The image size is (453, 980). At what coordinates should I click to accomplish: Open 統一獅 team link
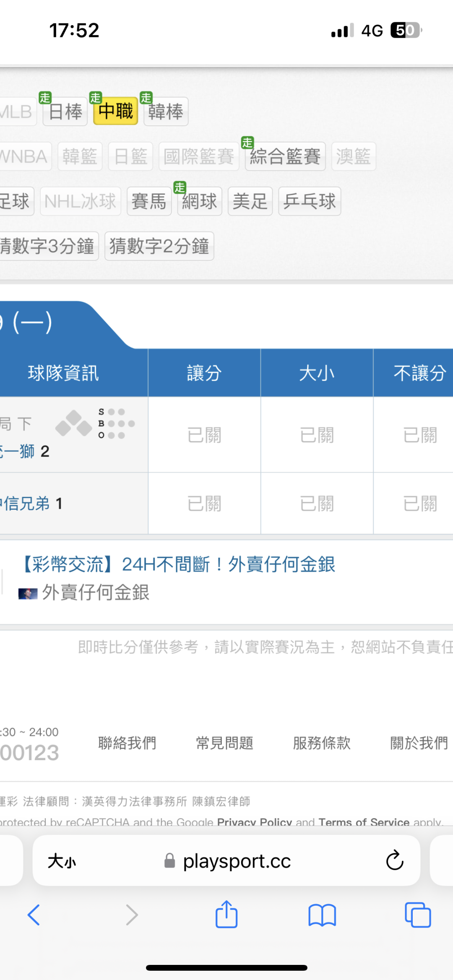[18, 451]
